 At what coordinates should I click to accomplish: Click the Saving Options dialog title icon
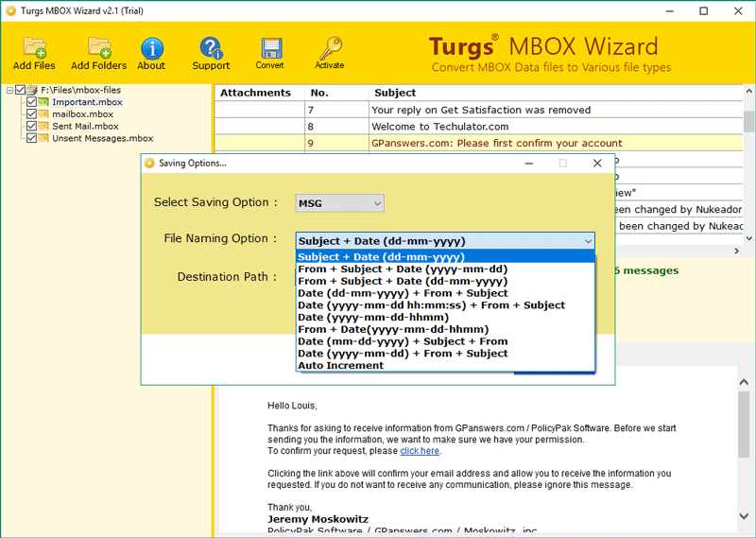click(x=150, y=163)
